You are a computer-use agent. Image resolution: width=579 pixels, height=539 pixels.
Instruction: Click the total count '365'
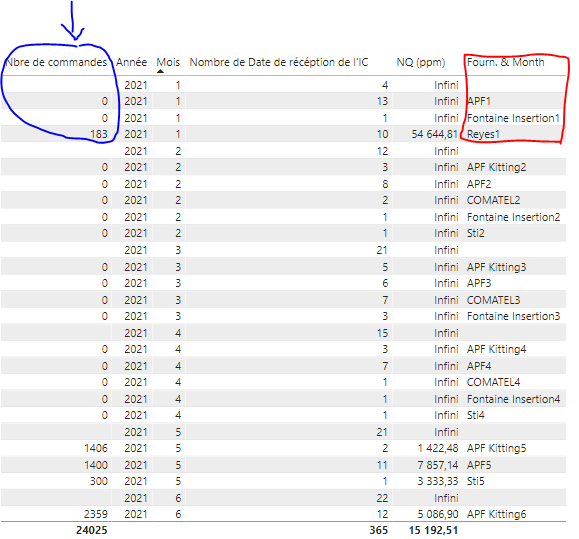click(378, 531)
